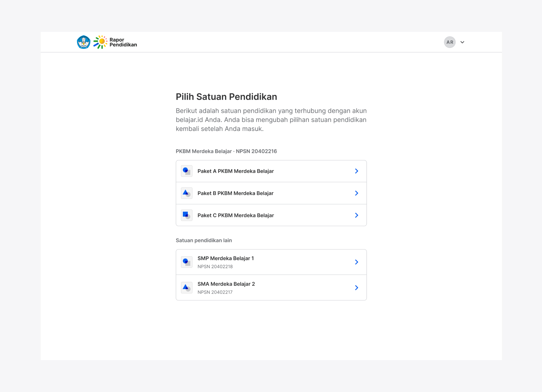The image size is (542, 392).
Task: Open Paket A via its right chevron
Action: pyautogui.click(x=356, y=171)
